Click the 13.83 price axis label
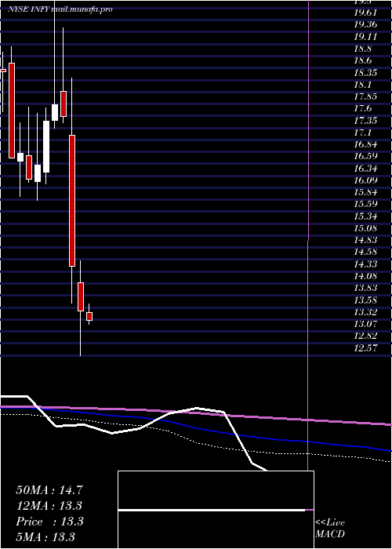 (365, 288)
